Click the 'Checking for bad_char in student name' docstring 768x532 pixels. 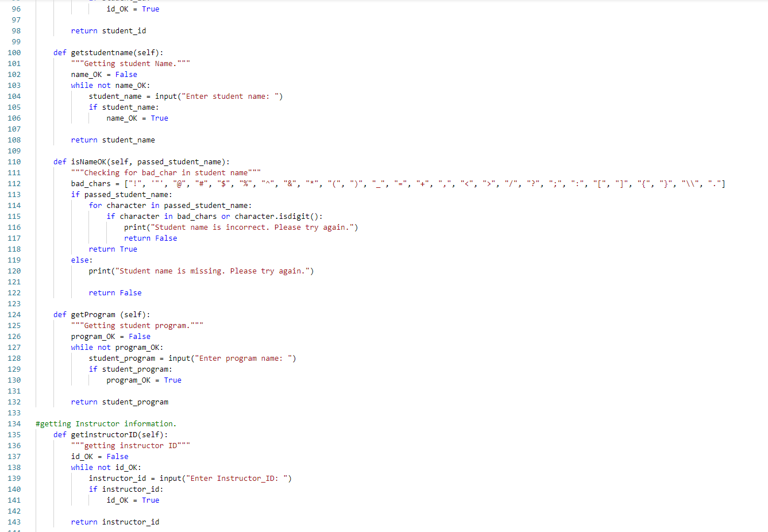pyautogui.click(x=166, y=173)
